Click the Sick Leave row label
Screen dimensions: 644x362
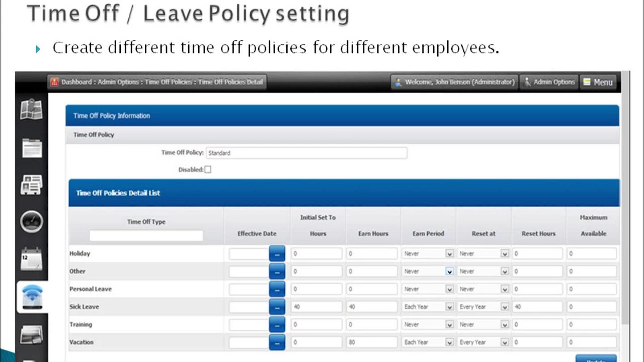coord(84,307)
